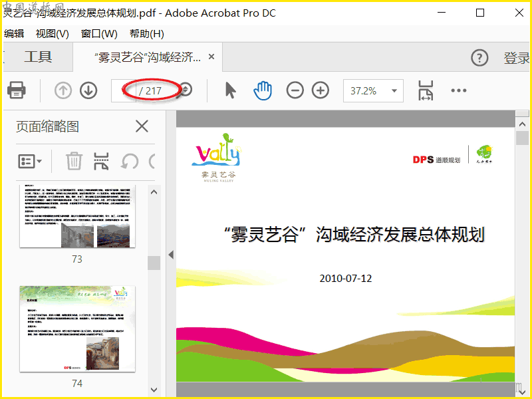Close the 雾灵艺谷 document tab
The image size is (532, 399).
coord(211,57)
